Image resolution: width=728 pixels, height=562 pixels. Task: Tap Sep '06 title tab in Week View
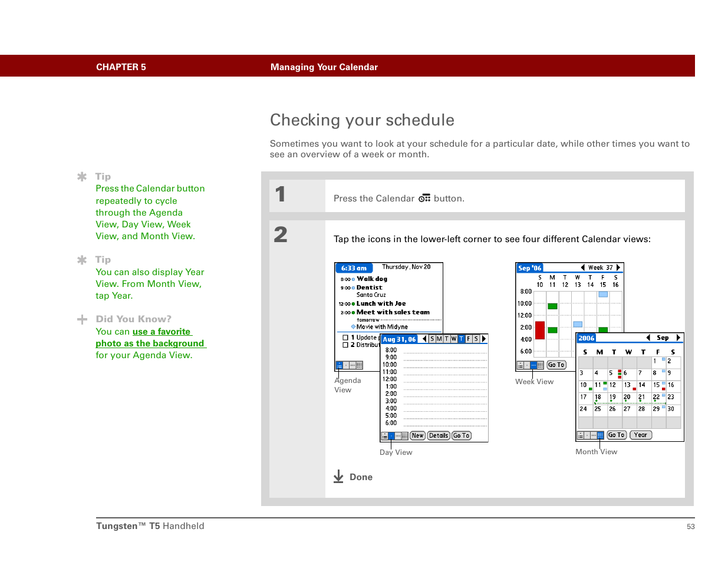click(529, 268)
